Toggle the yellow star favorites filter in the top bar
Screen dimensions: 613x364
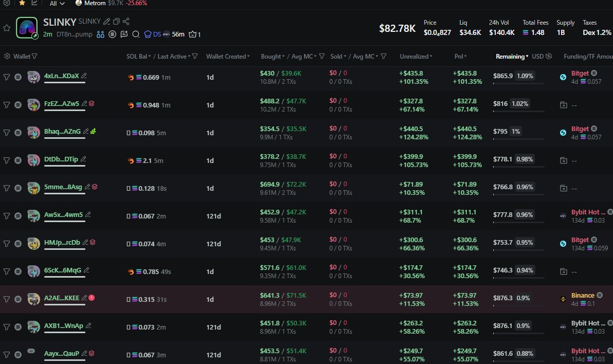(22, 3)
